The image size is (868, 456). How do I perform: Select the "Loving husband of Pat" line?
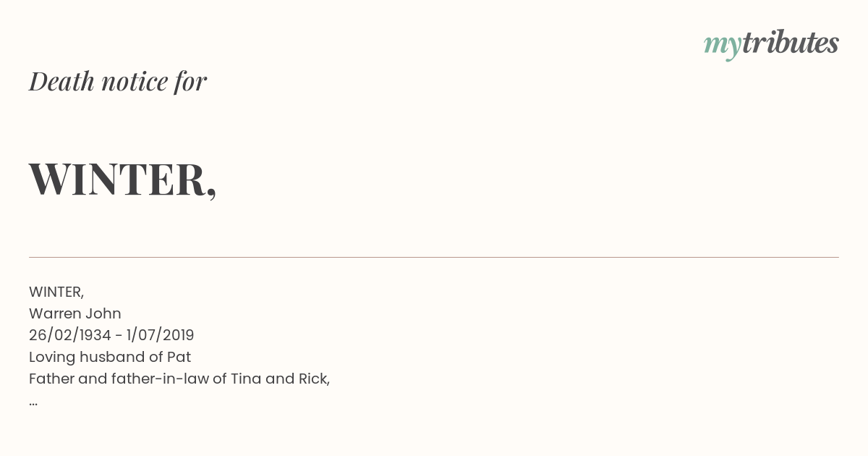coord(110,357)
